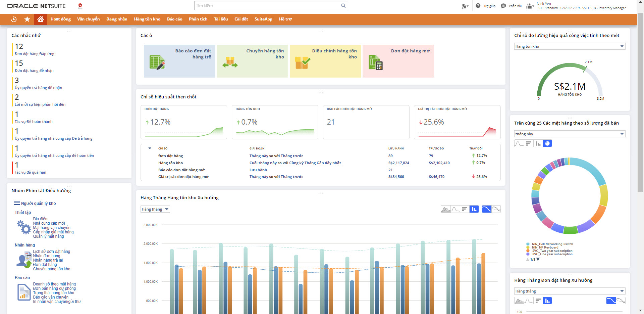644x314 pixels.
Task: Switch inventory trend chart to line view
Action: (x=455, y=209)
